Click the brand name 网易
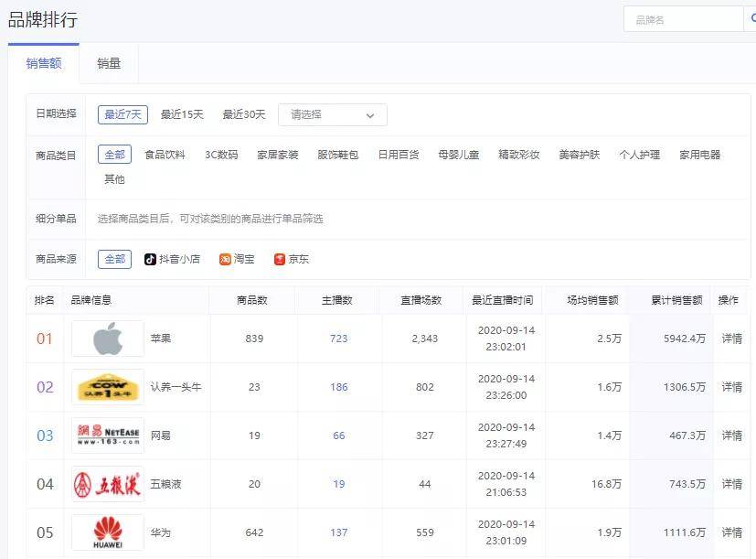The image size is (756, 559). (161, 435)
